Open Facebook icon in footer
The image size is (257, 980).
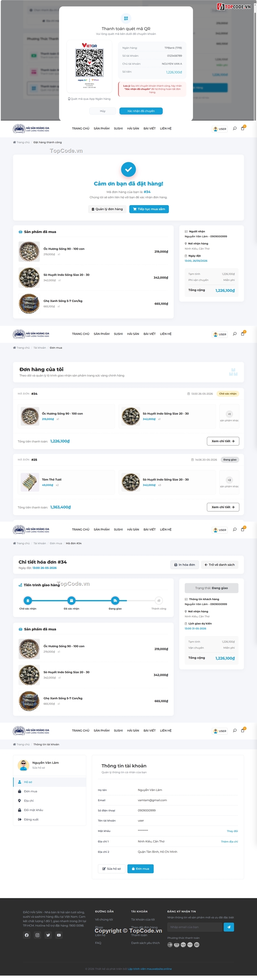(27, 935)
